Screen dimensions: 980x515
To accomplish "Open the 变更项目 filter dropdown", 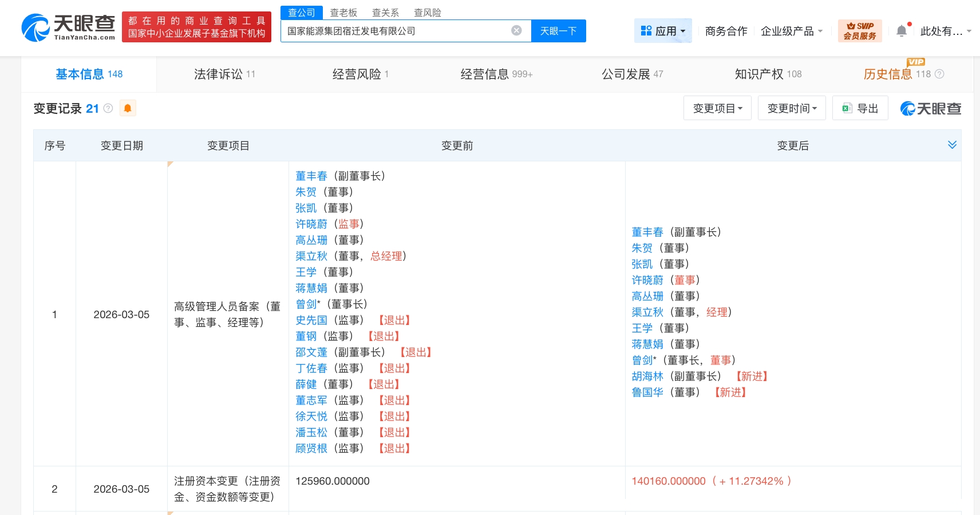I will 717,108.
